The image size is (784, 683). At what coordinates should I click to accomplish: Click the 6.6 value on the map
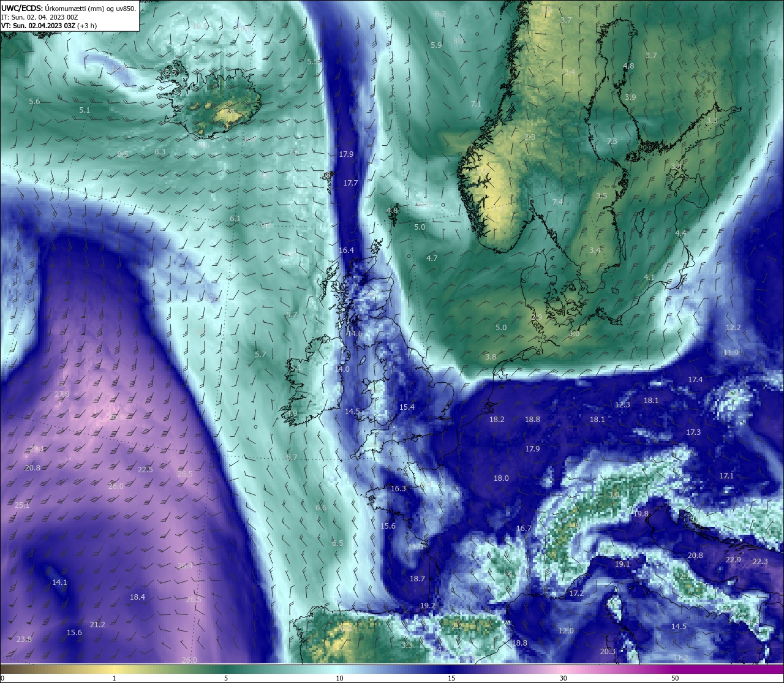coord(321,507)
